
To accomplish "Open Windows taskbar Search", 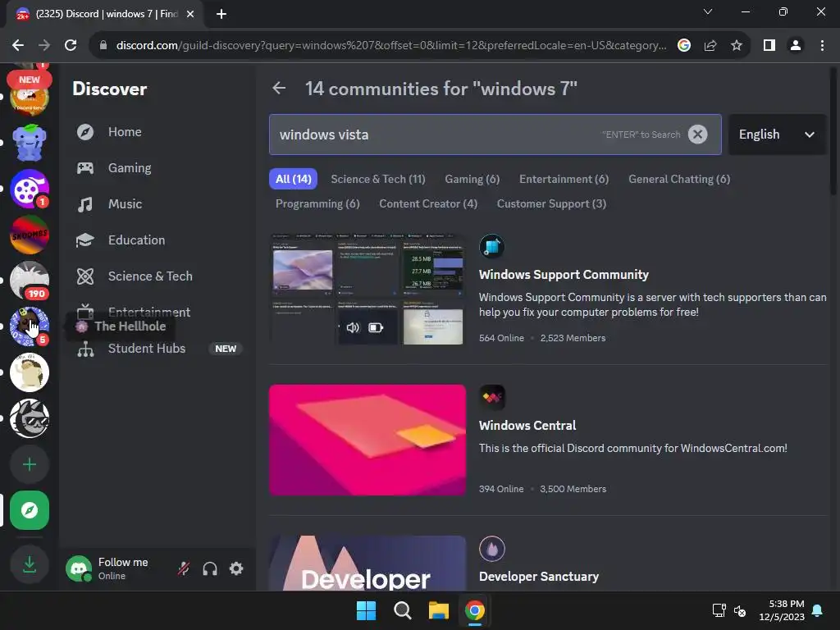I will coord(402,610).
